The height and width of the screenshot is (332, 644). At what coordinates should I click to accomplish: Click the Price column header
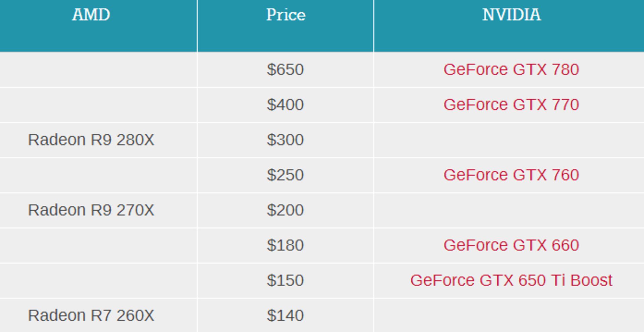[x=285, y=15]
